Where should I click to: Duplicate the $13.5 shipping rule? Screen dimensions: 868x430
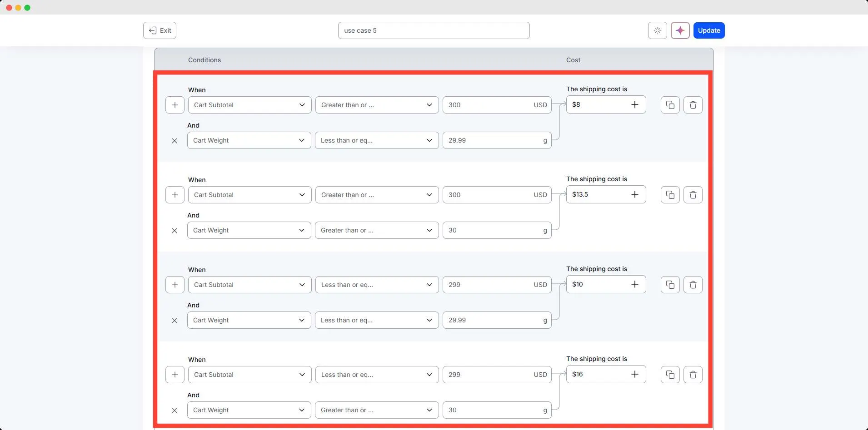670,195
